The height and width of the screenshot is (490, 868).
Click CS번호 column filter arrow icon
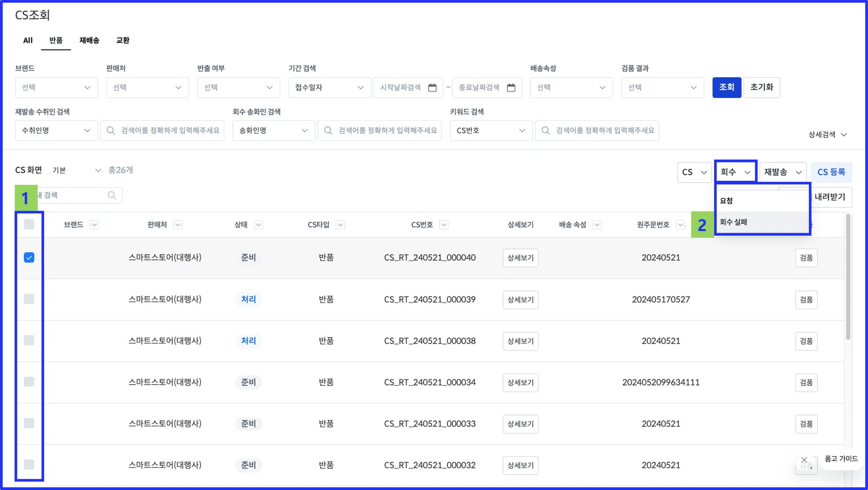coord(444,225)
